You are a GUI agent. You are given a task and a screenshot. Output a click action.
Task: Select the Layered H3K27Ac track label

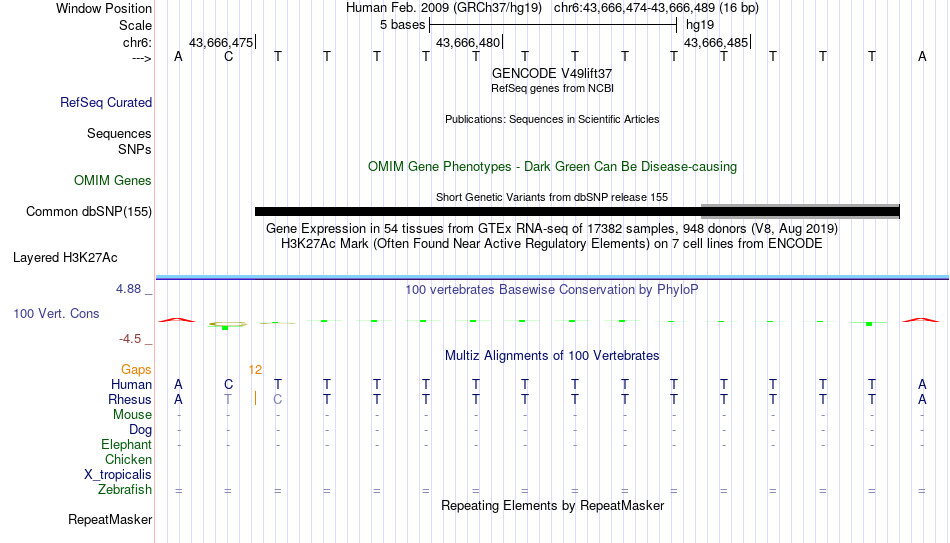[65, 258]
